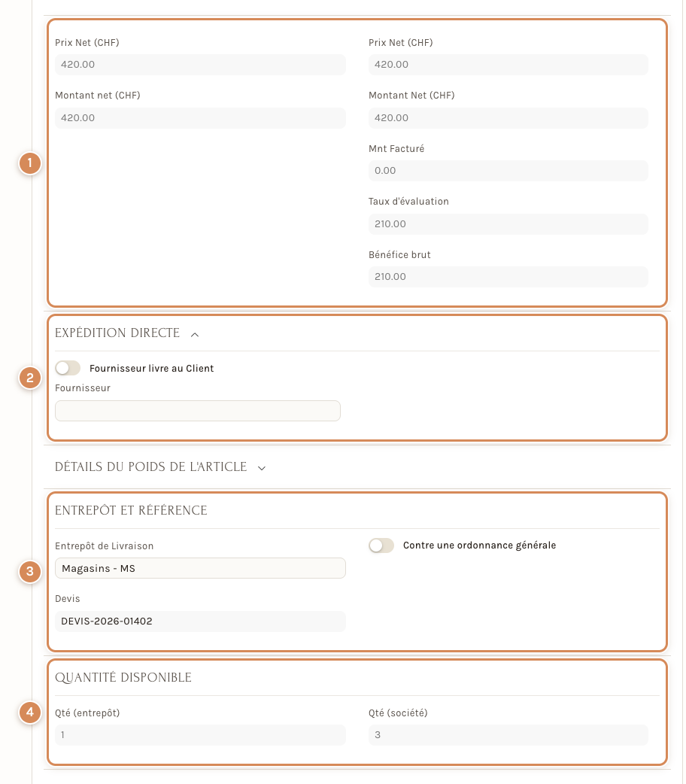Select the right-column Montant Net (CHF) field
686x784 pixels.
pyautogui.click(x=508, y=118)
